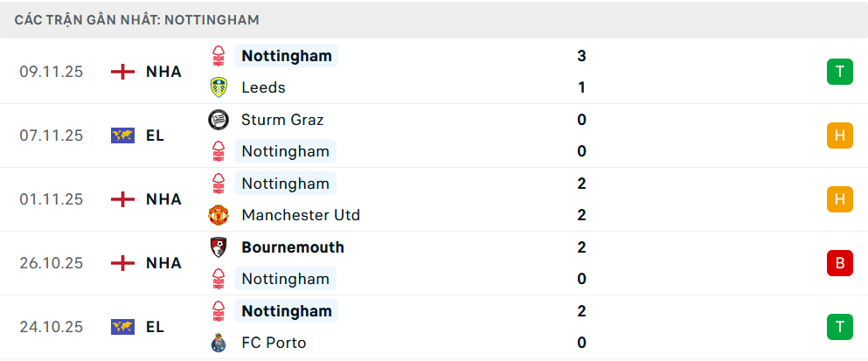
Task: Click England flag on the 09.11.25 row
Action: 122,72
